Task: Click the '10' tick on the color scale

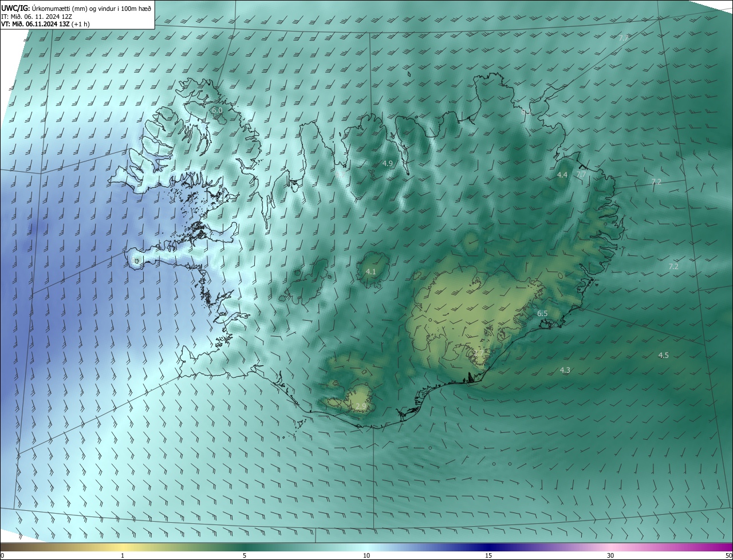Action: pyautogui.click(x=366, y=555)
